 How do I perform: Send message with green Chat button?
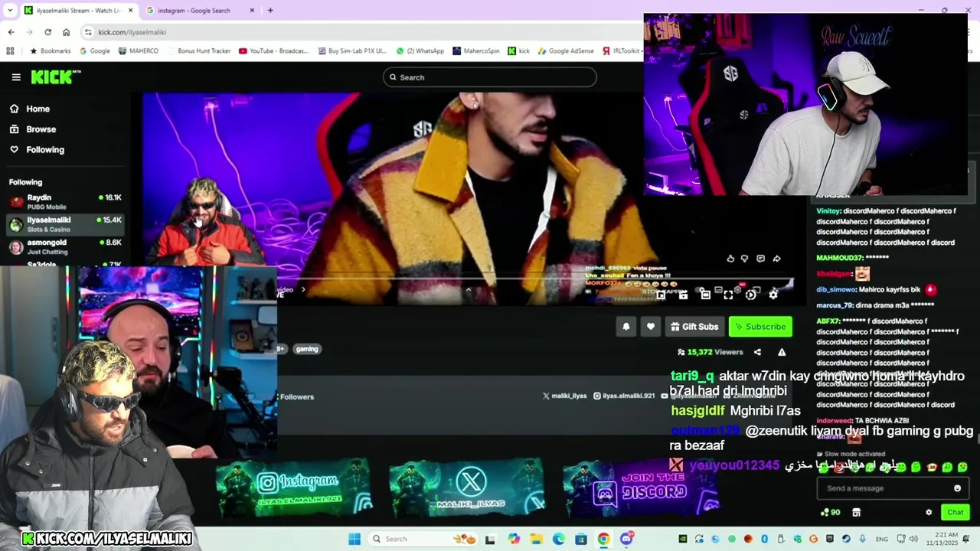tap(955, 513)
